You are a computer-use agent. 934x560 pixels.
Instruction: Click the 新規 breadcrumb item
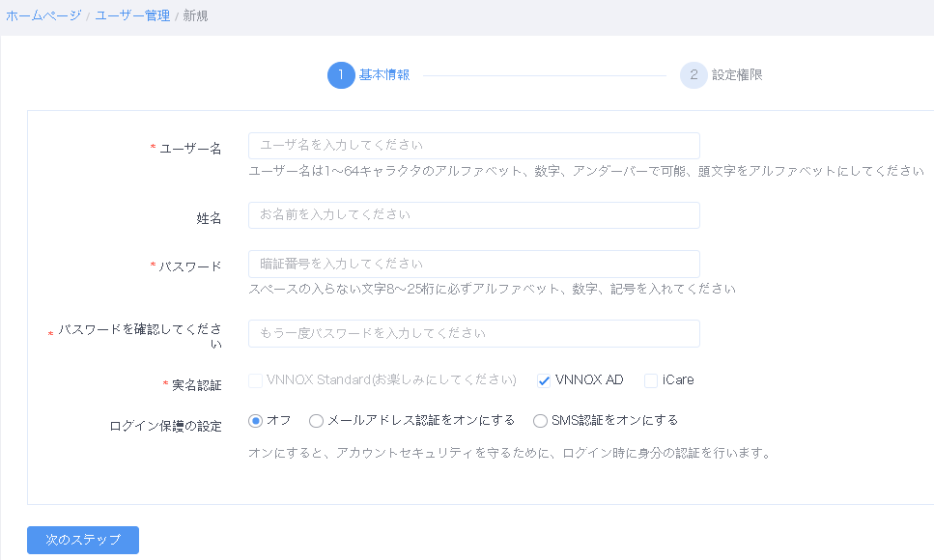(x=195, y=15)
